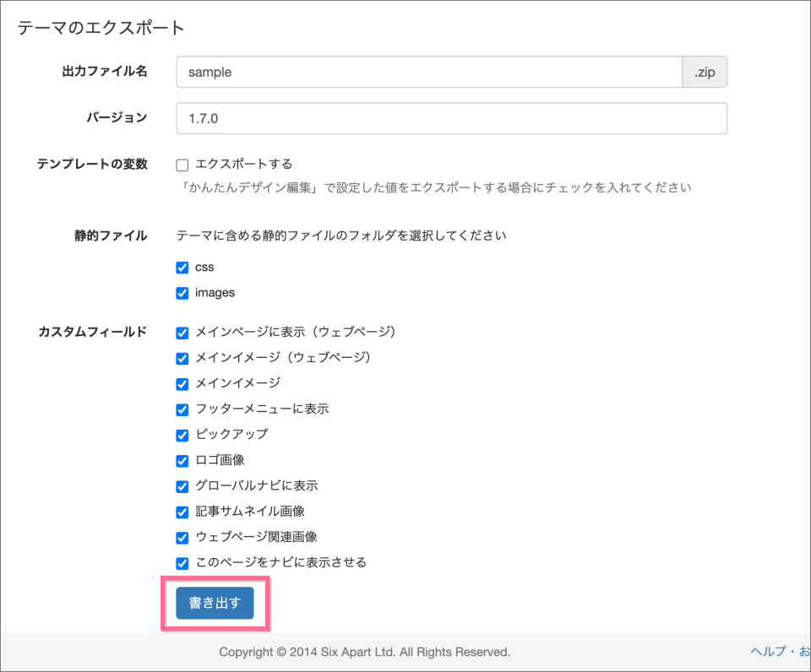Uncheck the css folder checkbox

182,268
